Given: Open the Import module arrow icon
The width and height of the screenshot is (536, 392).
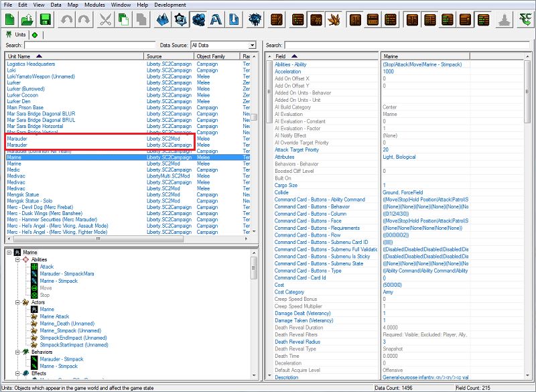Looking at the screenshot, I should [x=233, y=19].
